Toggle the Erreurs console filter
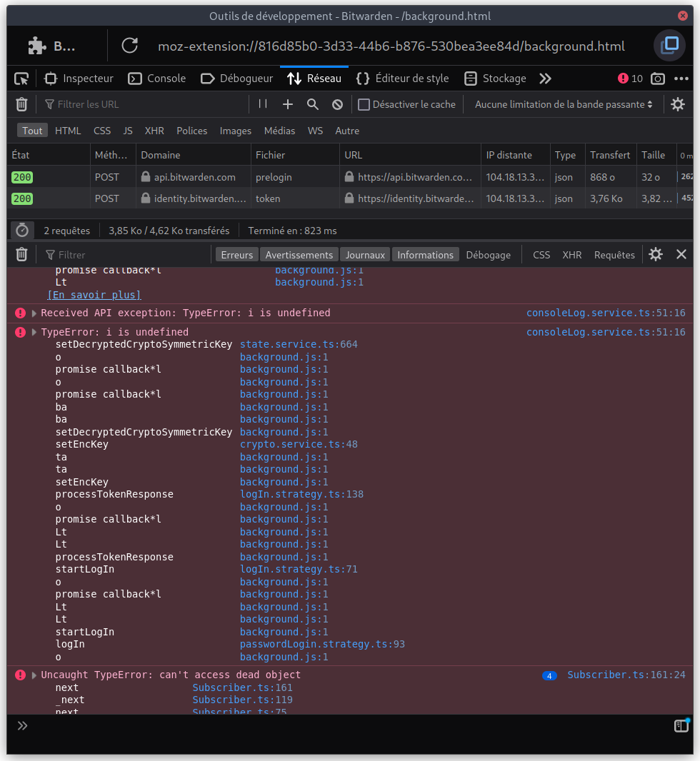 click(x=236, y=253)
